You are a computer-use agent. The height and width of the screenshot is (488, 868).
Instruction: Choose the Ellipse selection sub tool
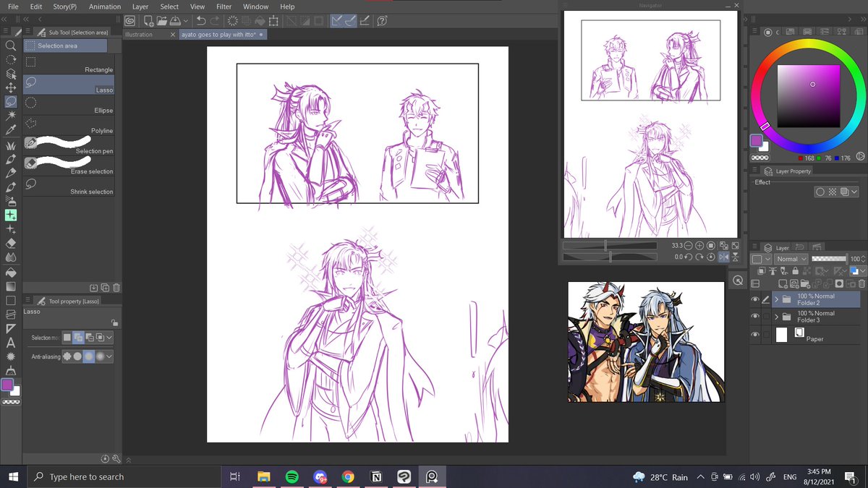coord(69,106)
